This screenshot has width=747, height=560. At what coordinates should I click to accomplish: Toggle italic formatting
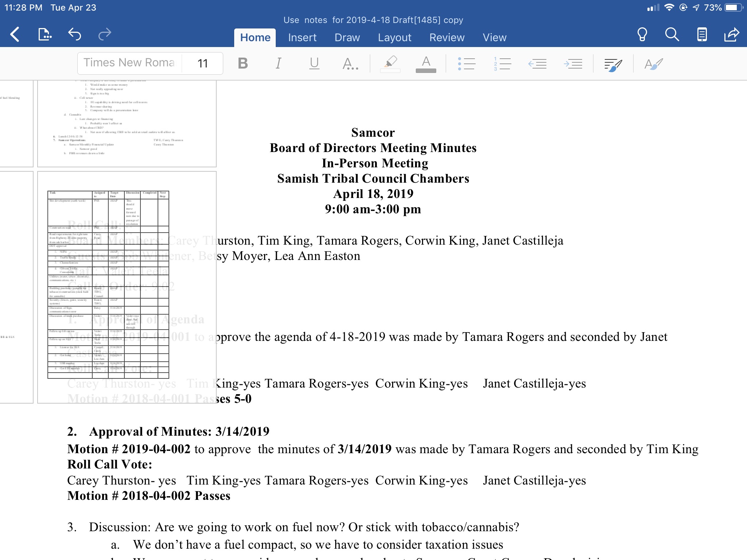tap(278, 63)
